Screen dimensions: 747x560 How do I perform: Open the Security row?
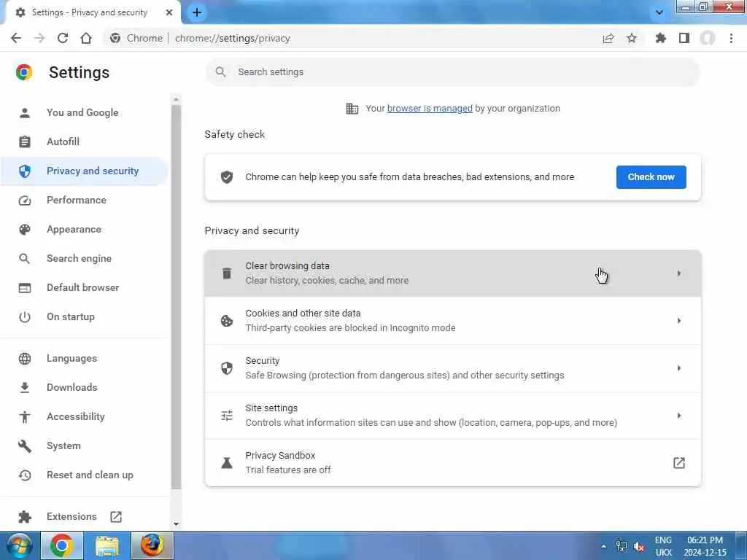452,368
